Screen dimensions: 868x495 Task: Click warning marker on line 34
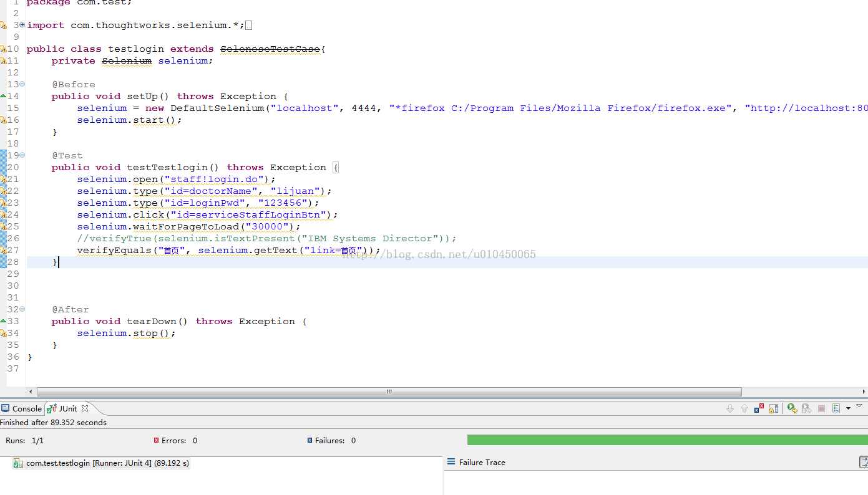pyautogui.click(x=3, y=333)
